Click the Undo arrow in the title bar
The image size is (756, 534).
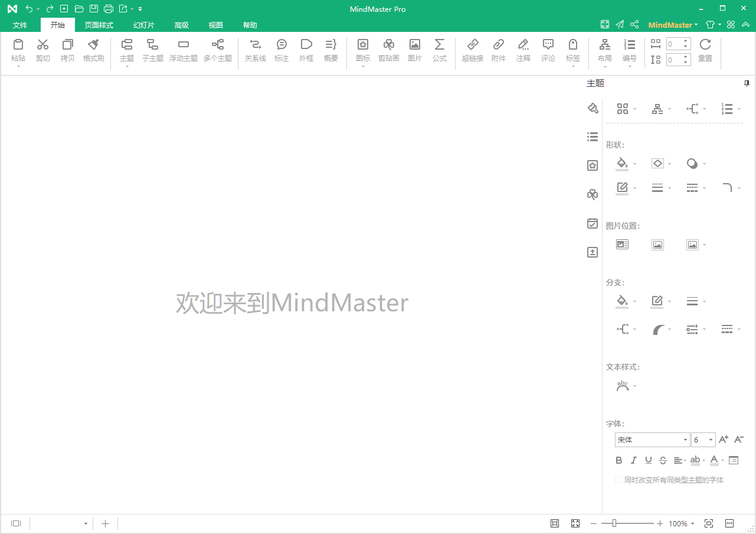29,9
